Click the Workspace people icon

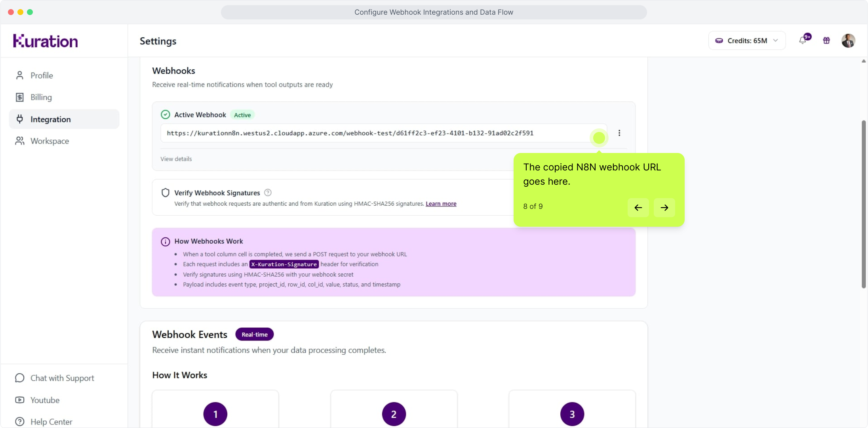pos(19,141)
